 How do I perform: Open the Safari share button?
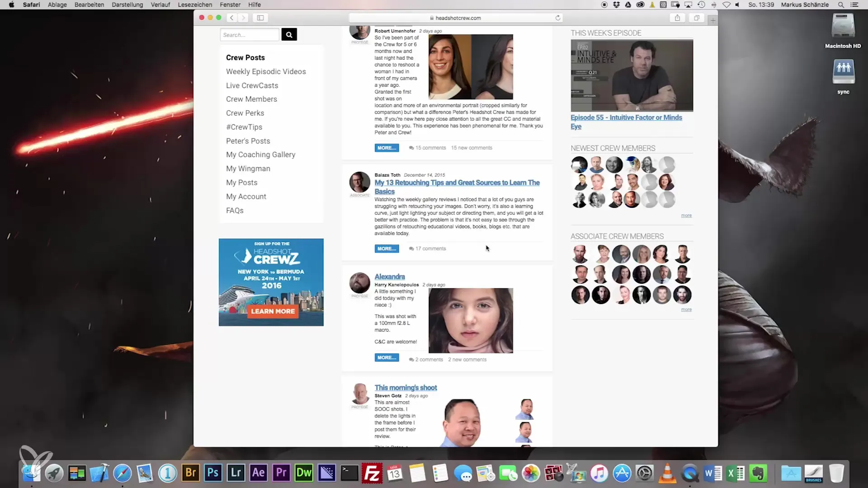point(677,18)
